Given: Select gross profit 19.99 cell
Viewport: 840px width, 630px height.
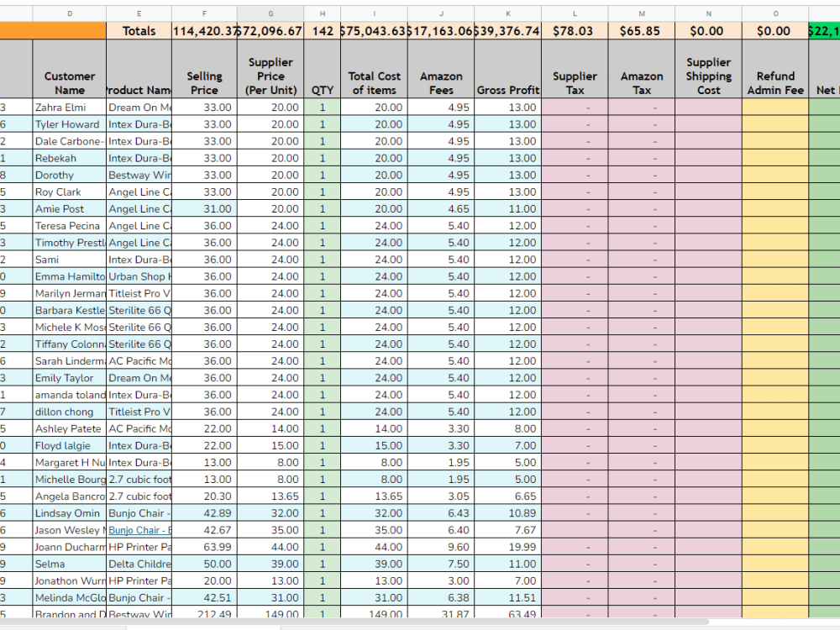Looking at the screenshot, I should [x=508, y=547].
